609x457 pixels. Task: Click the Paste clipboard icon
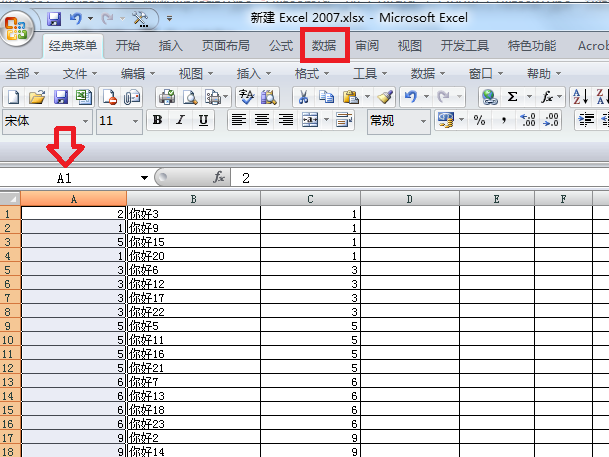pos(351,97)
